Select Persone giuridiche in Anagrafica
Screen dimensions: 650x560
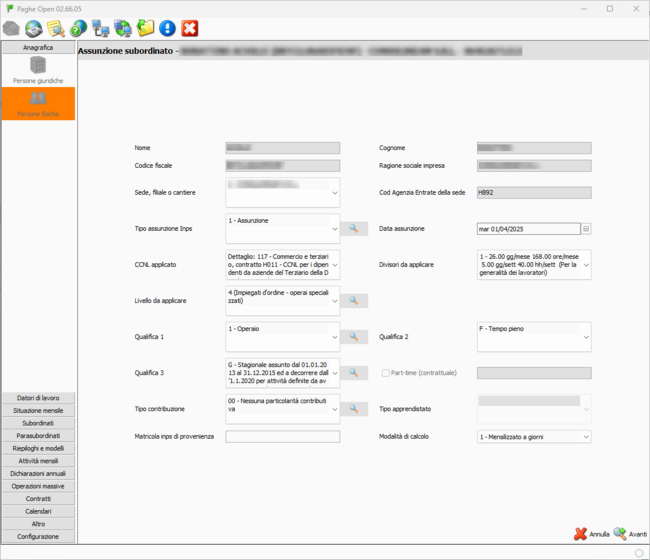point(38,68)
